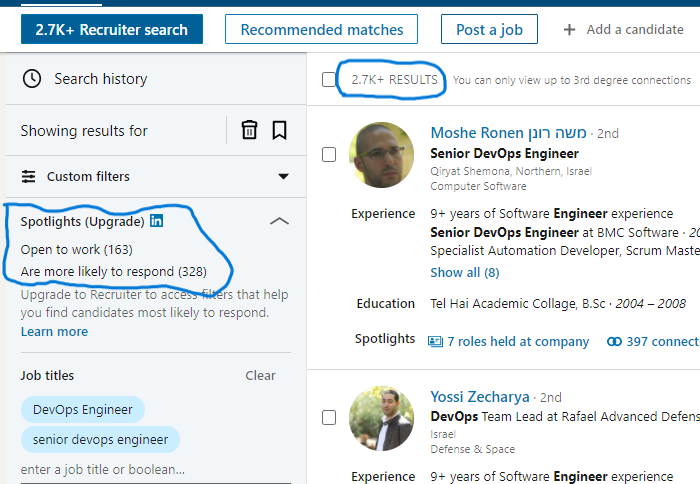This screenshot has height=484, width=700.
Task: Follow the Learn more link
Action: [x=54, y=332]
